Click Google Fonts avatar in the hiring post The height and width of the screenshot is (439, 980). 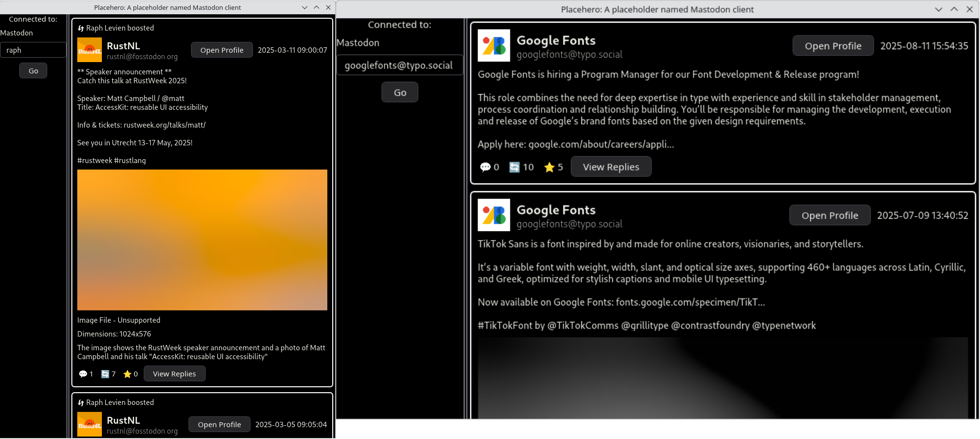(x=494, y=45)
